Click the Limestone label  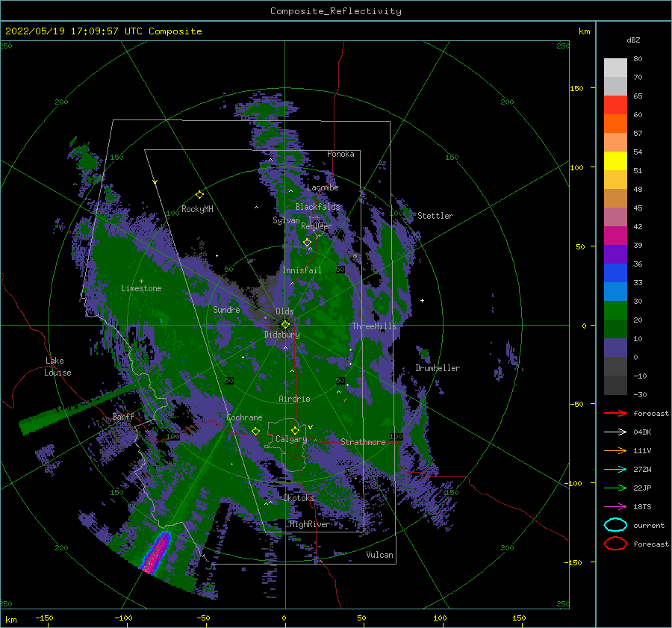click(141, 288)
